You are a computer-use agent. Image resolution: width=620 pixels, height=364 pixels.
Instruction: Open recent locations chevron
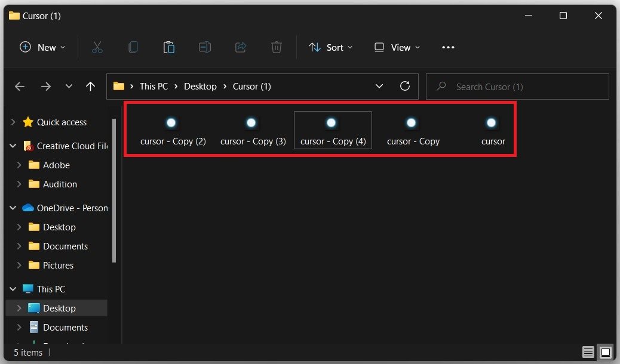[69, 86]
